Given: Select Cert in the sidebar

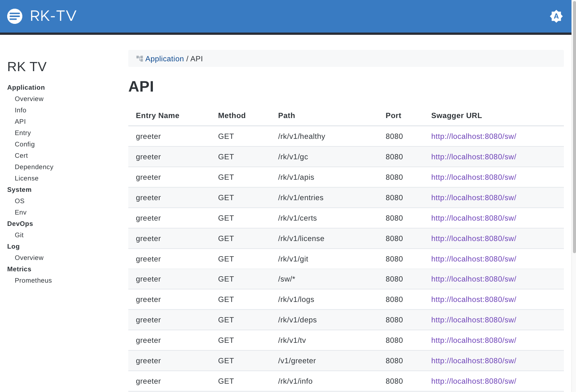Looking at the screenshot, I should 21,156.
